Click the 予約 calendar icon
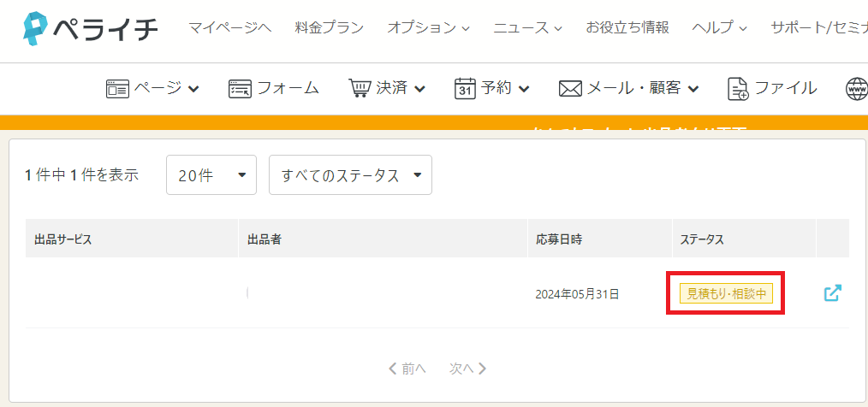This screenshot has height=407, width=868. 465,88
